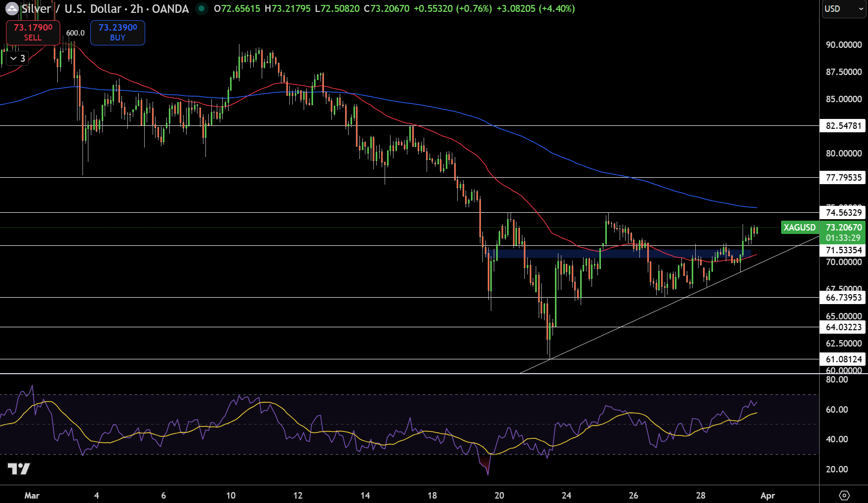Image resolution: width=868 pixels, height=503 pixels.
Task: Click the close value C73.20670
Action: tap(387, 9)
